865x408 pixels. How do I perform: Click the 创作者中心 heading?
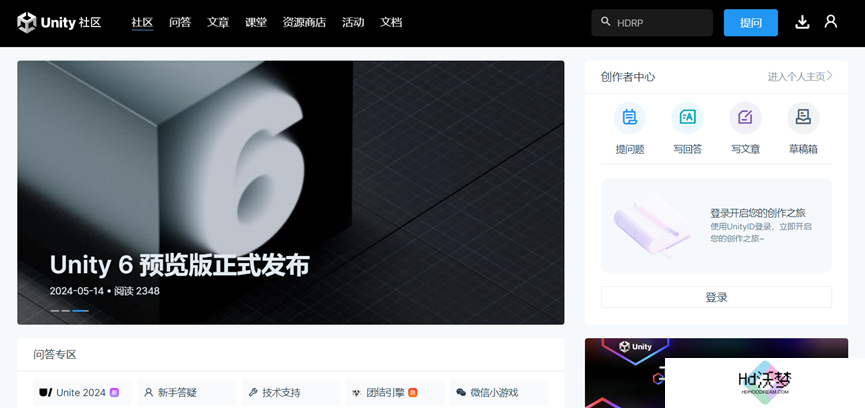coord(628,77)
